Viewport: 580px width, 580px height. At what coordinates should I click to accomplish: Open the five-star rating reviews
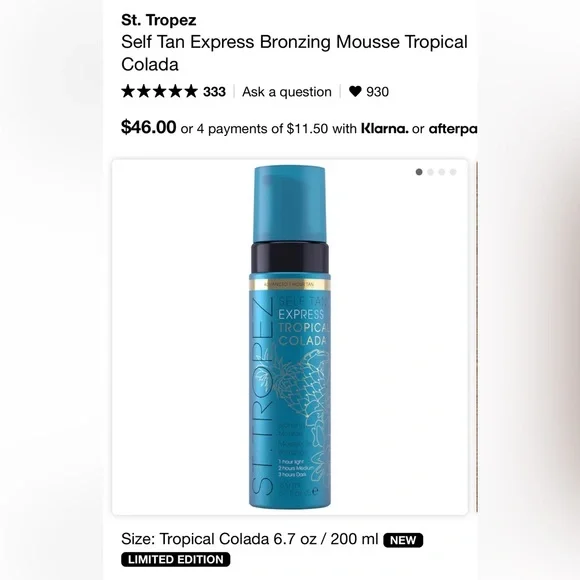tap(159, 91)
